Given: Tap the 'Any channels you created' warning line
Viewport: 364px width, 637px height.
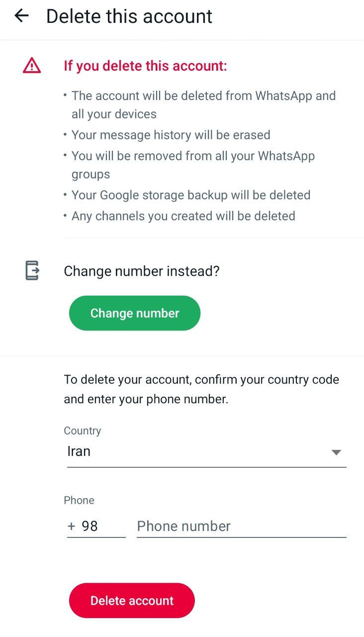Looking at the screenshot, I should click(183, 216).
